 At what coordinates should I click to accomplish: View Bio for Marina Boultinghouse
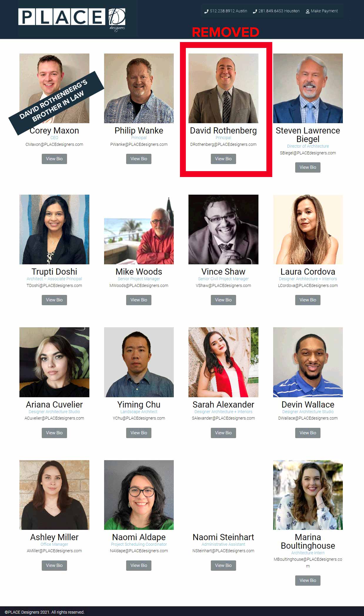click(308, 580)
